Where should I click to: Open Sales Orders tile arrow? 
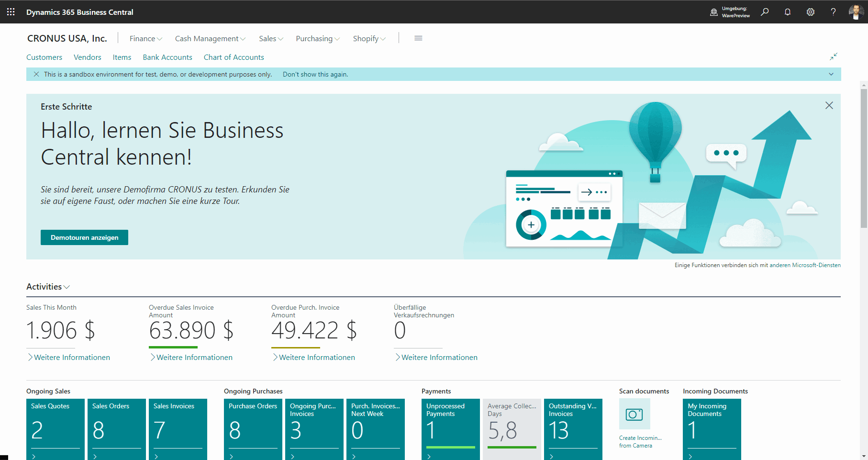pos(95,457)
